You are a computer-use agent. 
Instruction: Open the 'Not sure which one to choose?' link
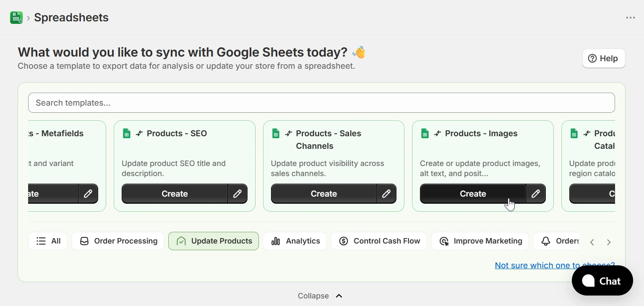(555, 265)
